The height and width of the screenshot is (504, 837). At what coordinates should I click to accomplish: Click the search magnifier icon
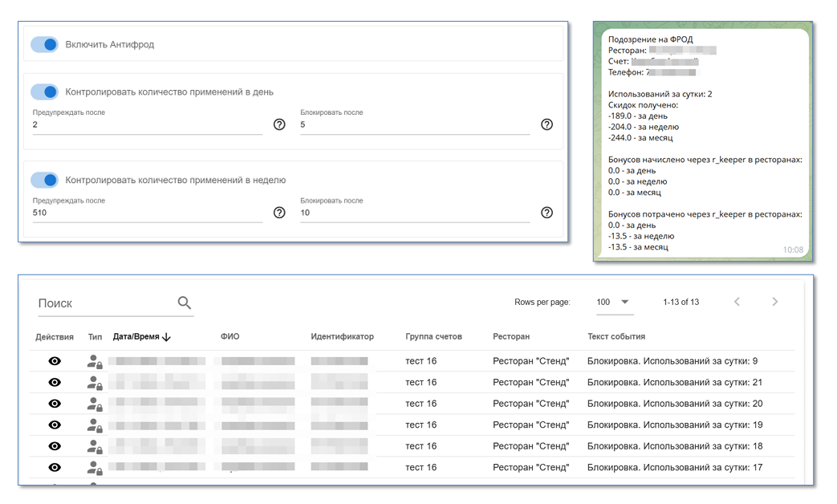pos(185,303)
